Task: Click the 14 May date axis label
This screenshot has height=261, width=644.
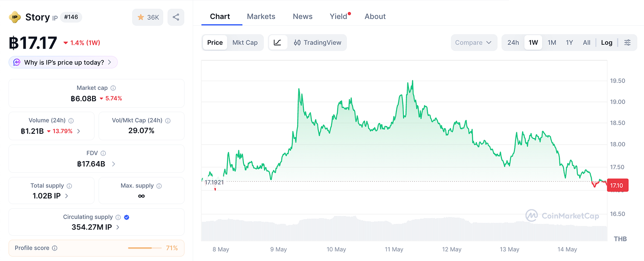Action: pyautogui.click(x=567, y=249)
